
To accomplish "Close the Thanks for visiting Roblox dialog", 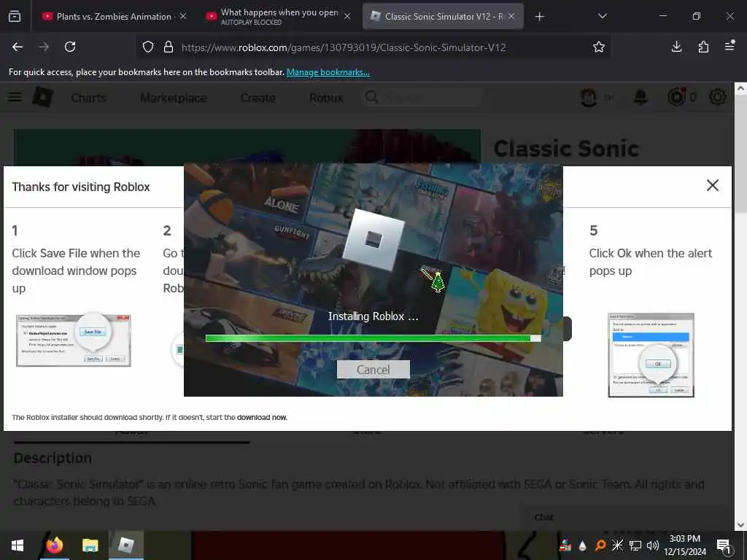I will (x=712, y=185).
